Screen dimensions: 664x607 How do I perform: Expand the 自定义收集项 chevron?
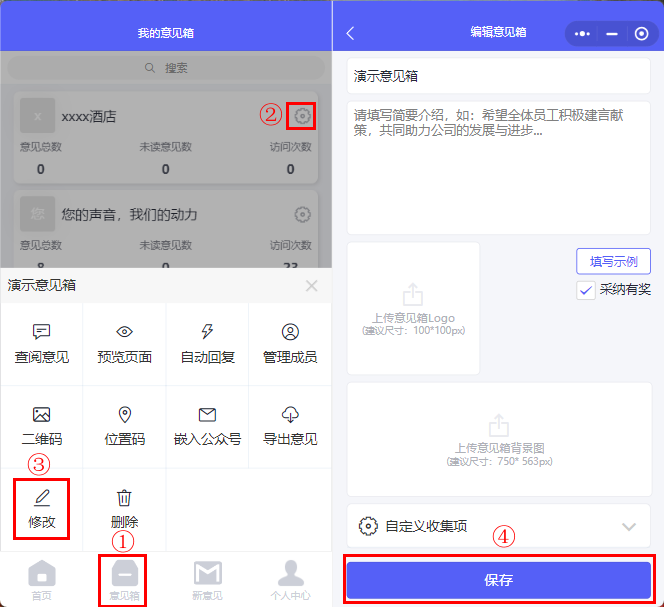coord(629,527)
